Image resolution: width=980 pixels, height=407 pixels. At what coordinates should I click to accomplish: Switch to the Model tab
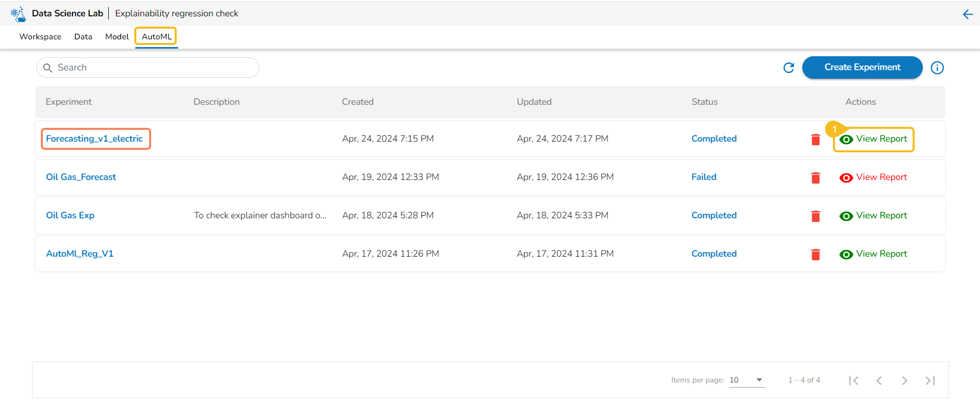click(117, 37)
